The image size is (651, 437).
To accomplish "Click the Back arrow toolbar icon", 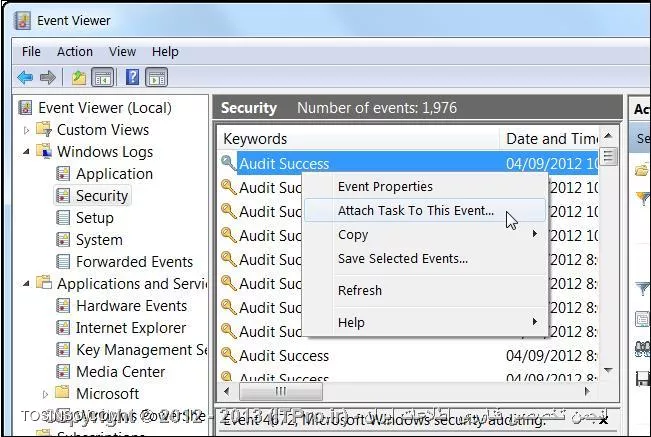I will click(25, 77).
